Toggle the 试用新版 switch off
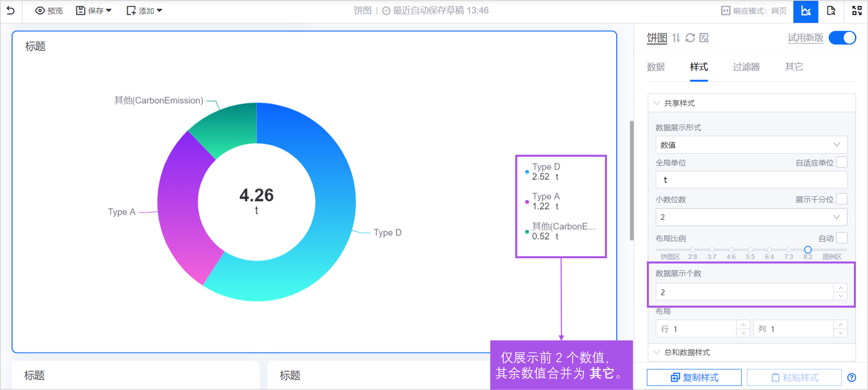Screen dimensions: 868x390 point(842,38)
